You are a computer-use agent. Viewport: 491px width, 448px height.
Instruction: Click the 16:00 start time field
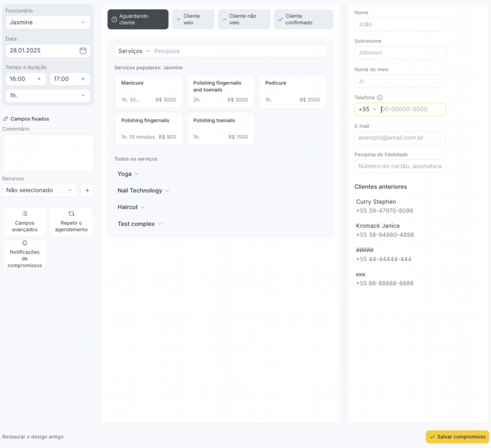click(26, 79)
